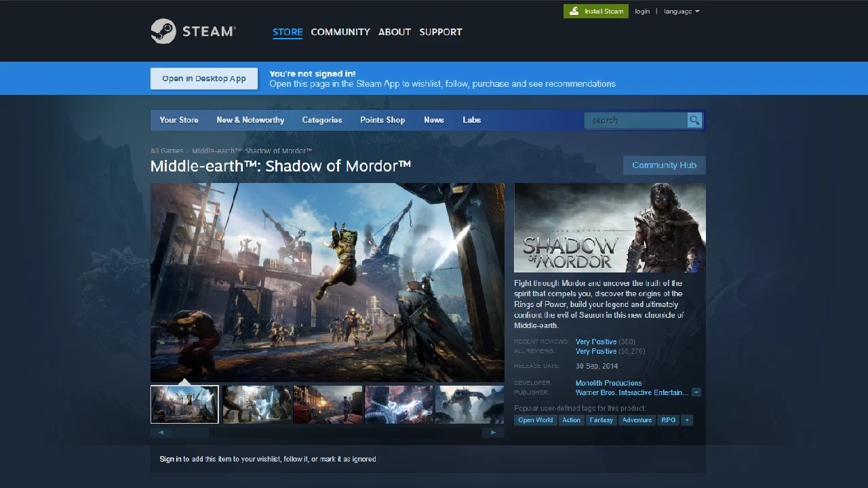Click the Steam logo
This screenshot has width=868, height=488.
[x=193, y=31]
